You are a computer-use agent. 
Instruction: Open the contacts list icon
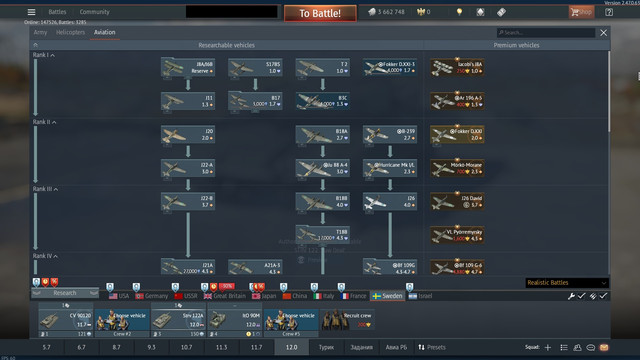(577, 347)
